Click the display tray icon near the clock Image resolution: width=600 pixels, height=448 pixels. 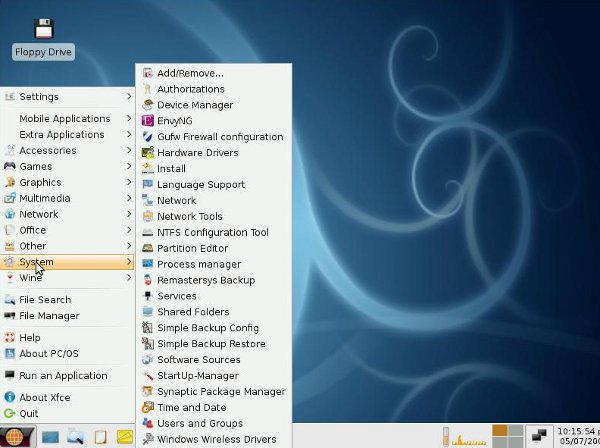pyautogui.click(x=539, y=436)
